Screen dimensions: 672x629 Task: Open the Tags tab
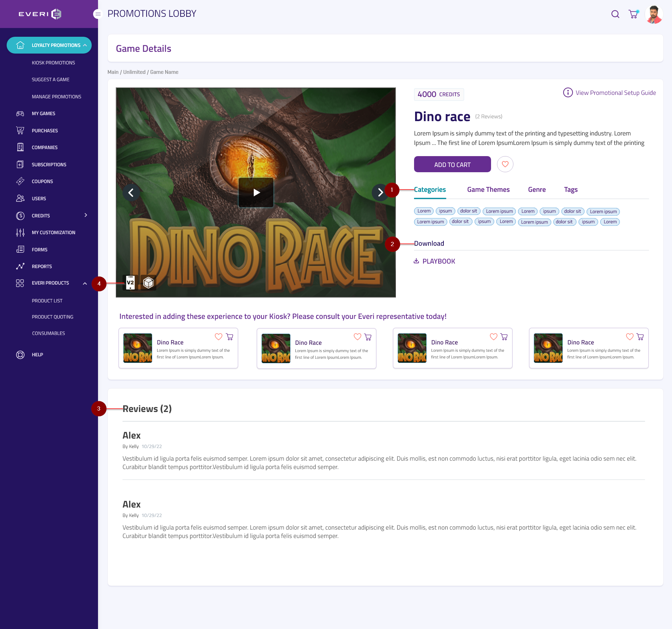[570, 189]
